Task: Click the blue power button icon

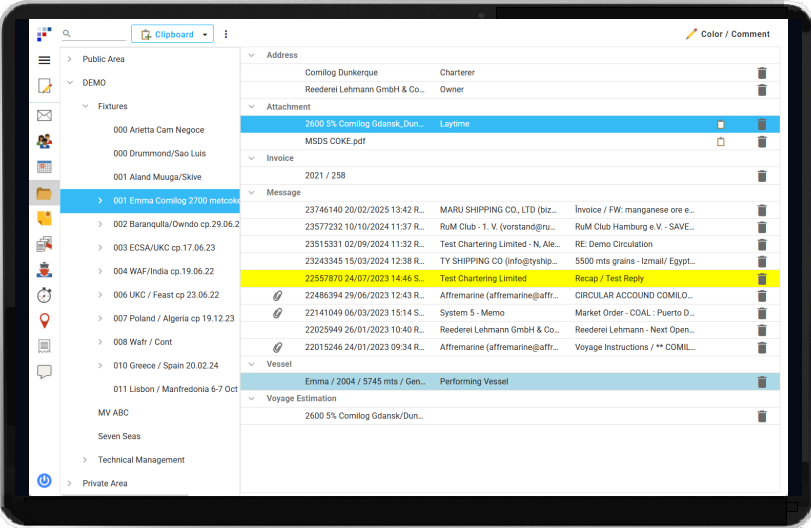Action: [x=44, y=480]
